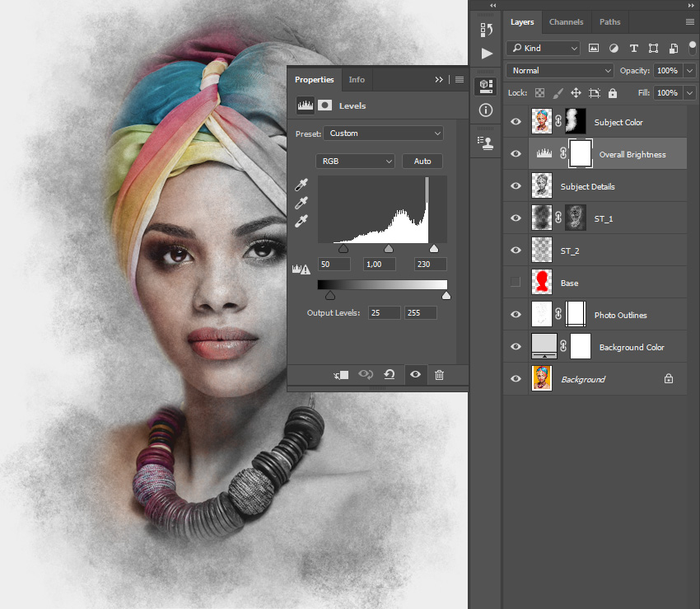This screenshot has height=609, width=700.
Task: Click the shadow input field 50
Action: (334, 264)
